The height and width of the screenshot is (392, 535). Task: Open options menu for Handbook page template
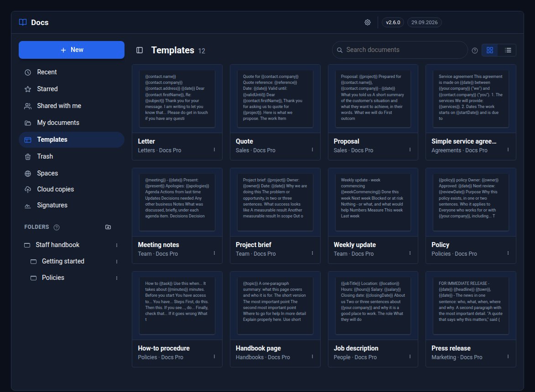312,356
